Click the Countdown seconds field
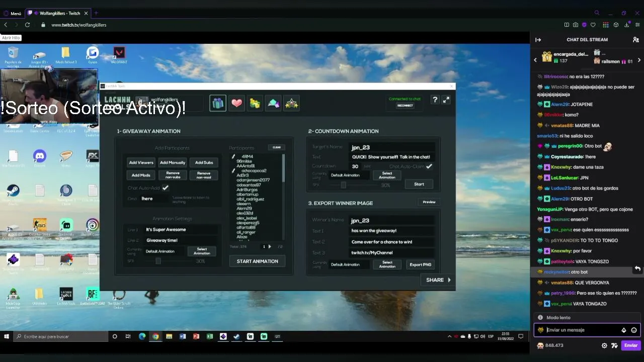The width and height of the screenshot is (644, 362). pos(356,166)
